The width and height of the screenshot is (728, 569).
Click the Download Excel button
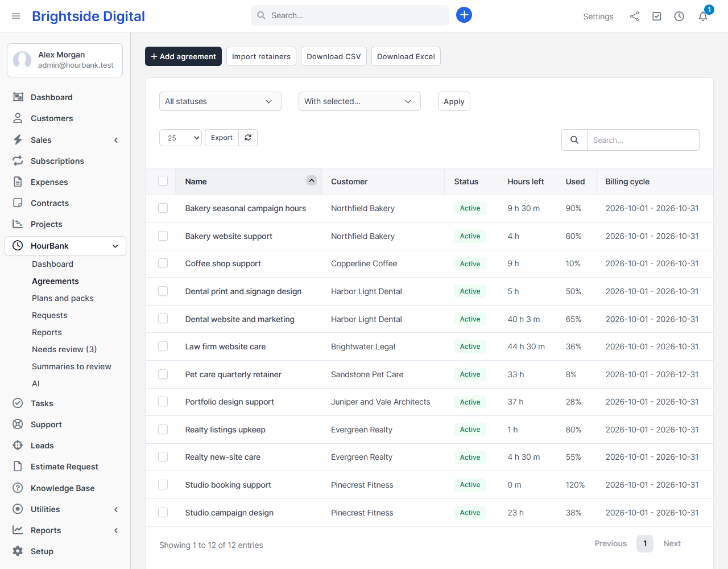click(406, 56)
